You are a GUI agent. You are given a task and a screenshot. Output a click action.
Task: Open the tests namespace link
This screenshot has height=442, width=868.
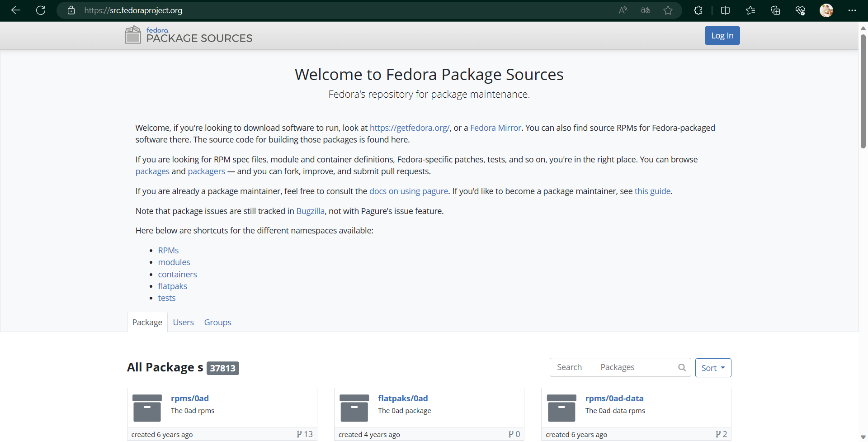click(167, 298)
